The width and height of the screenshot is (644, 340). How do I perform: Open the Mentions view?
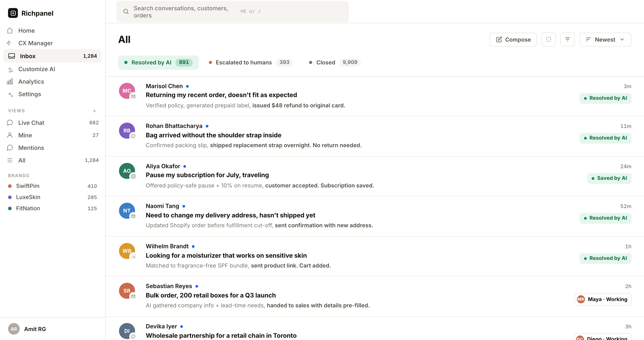53,148
